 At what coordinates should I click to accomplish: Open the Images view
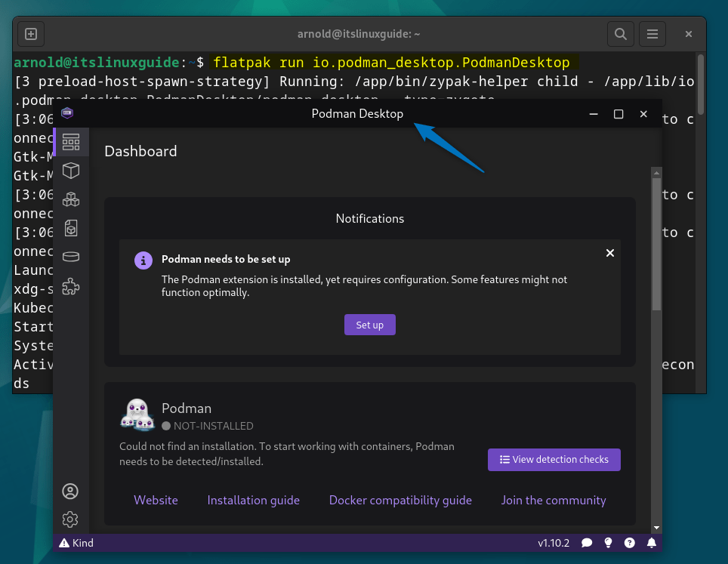(x=70, y=228)
